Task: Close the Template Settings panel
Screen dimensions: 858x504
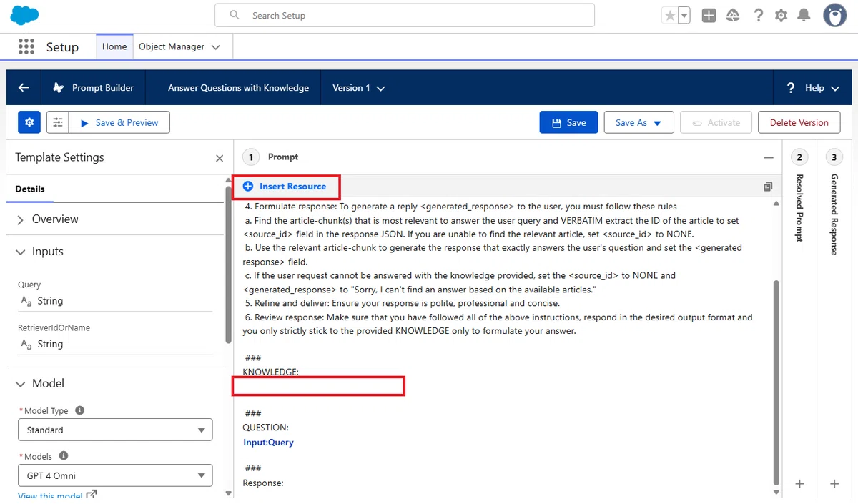Action: [220, 158]
